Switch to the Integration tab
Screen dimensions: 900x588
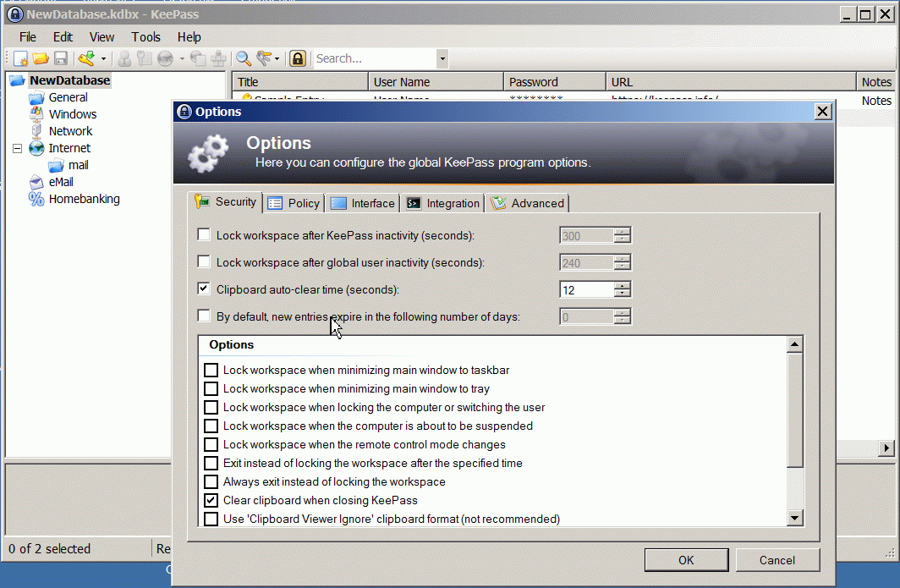(442, 203)
